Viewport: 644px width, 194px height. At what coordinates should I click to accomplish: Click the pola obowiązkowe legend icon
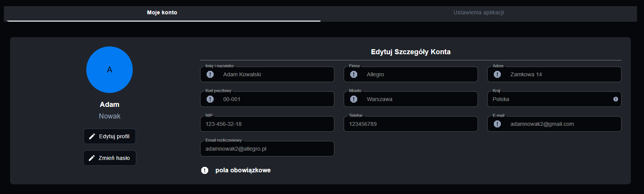click(205, 170)
